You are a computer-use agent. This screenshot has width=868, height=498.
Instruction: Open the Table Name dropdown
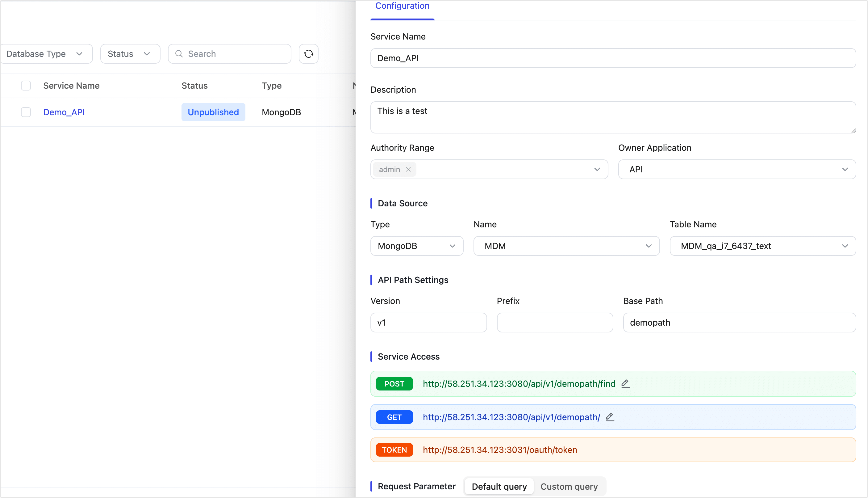point(762,246)
